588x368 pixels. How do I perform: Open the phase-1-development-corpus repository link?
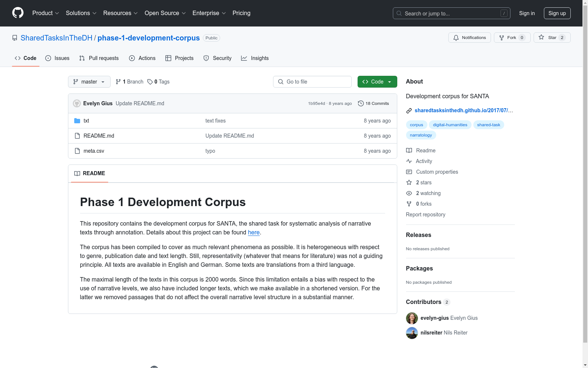[x=148, y=38]
